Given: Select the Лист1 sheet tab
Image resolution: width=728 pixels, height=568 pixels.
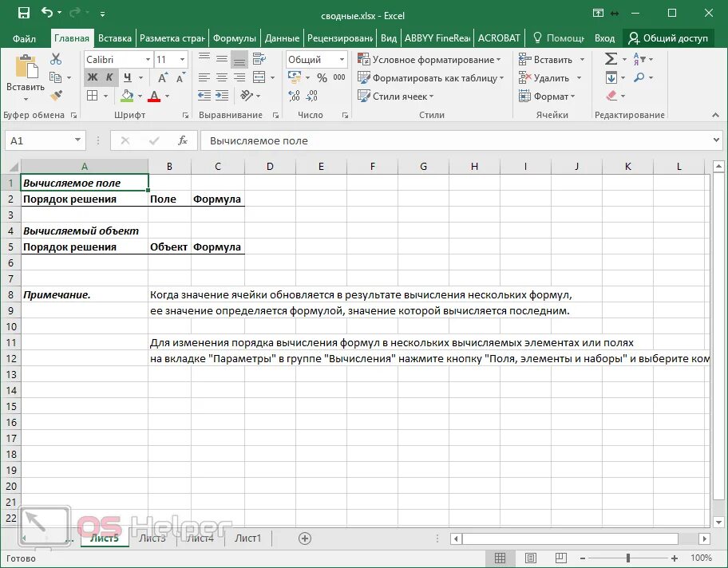Looking at the screenshot, I should coord(248,538).
